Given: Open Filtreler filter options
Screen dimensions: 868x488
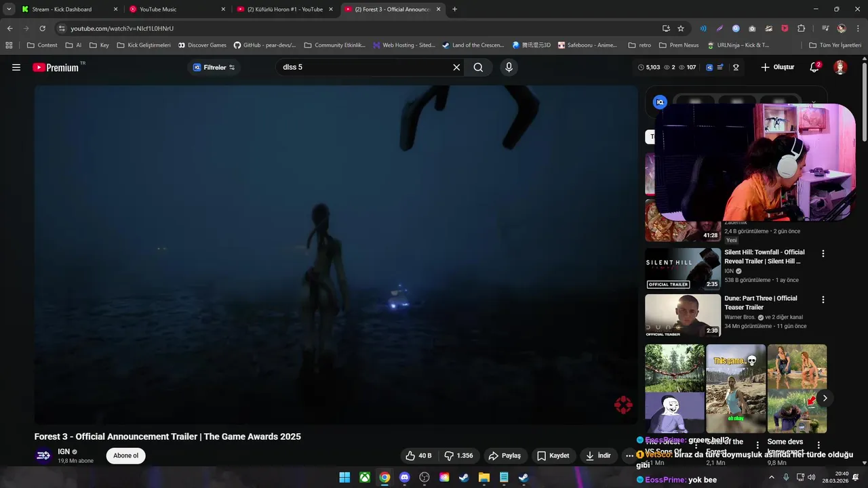Looking at the screenshot, I should pyautogui.click(x=214, y=67).
